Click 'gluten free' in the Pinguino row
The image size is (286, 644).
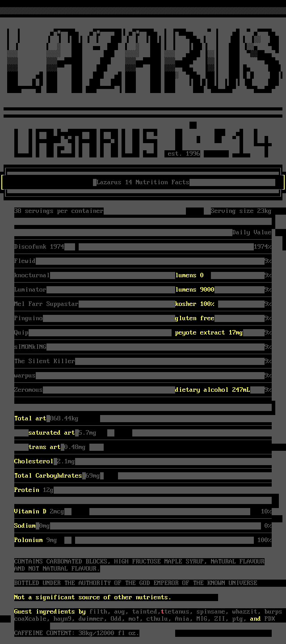pos(195,318)
